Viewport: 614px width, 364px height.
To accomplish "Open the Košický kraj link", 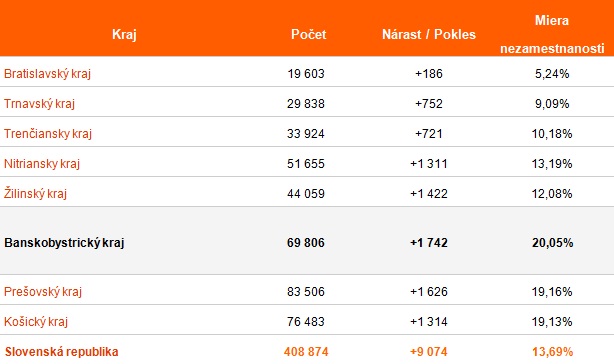I will (x=36, y=322).
